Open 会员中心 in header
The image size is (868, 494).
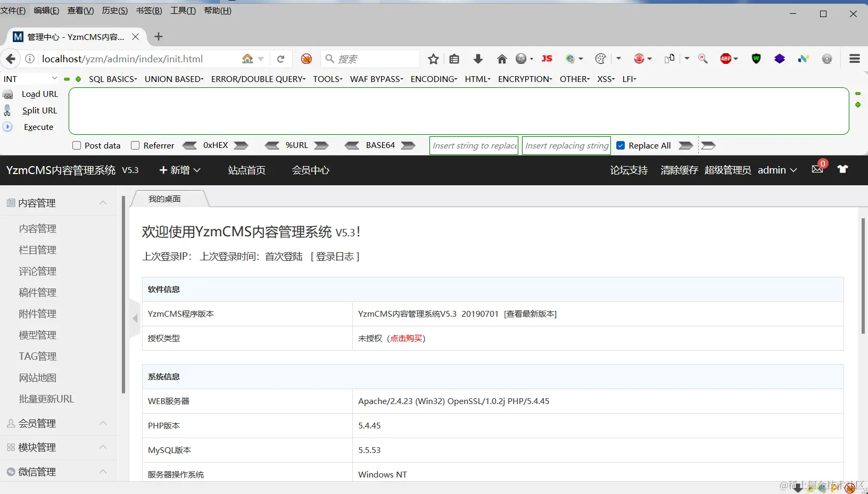click(311, 170)
